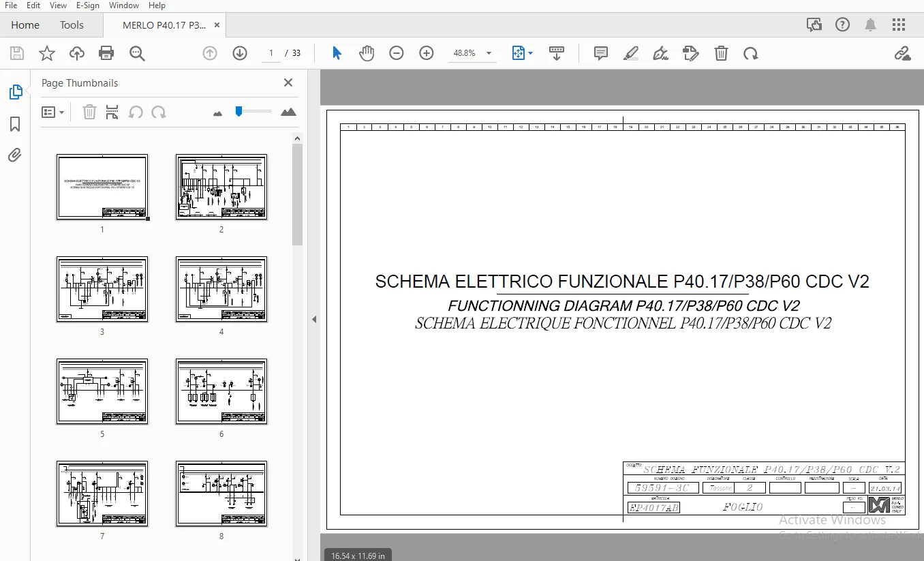Go to next page with down arrow
This screenshot has width=924, height=561.
tap(240, 53)
